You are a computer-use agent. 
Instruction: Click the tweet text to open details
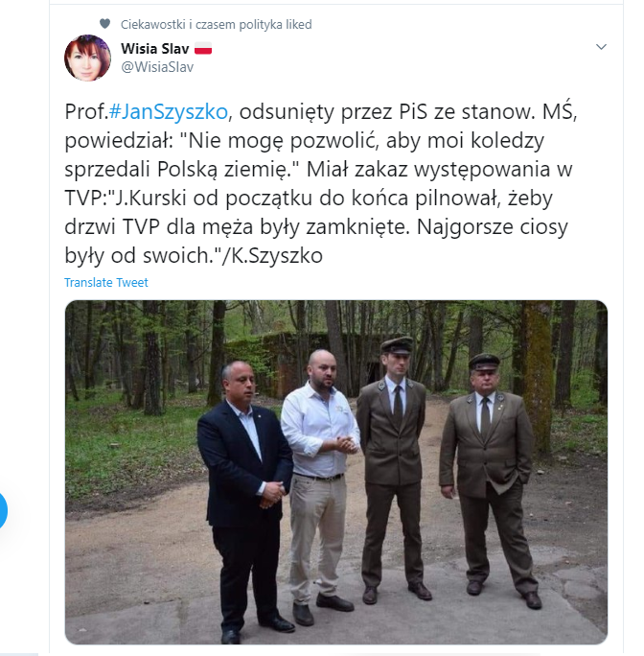(321, 183)
